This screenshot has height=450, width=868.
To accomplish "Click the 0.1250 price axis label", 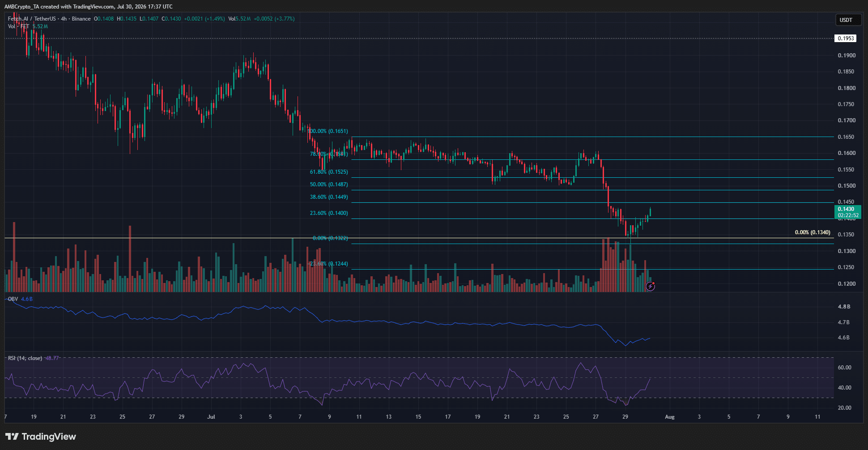I will point(847,267).
